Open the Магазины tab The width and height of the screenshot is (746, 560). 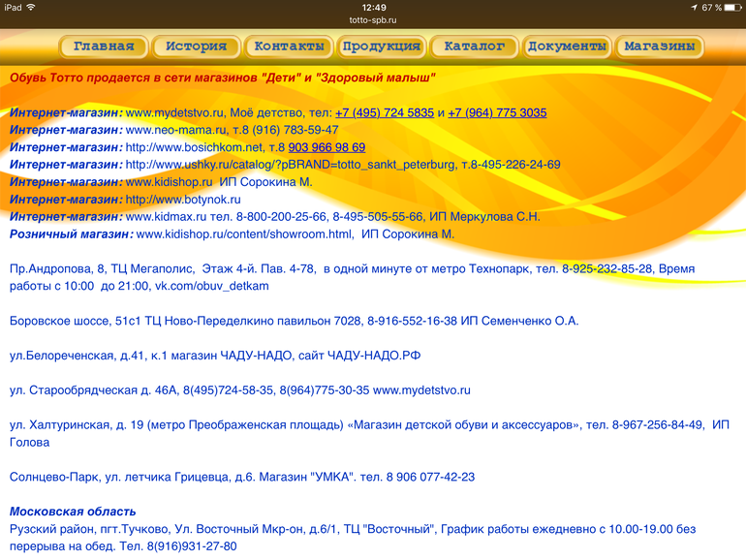click(x=659, y=47)
